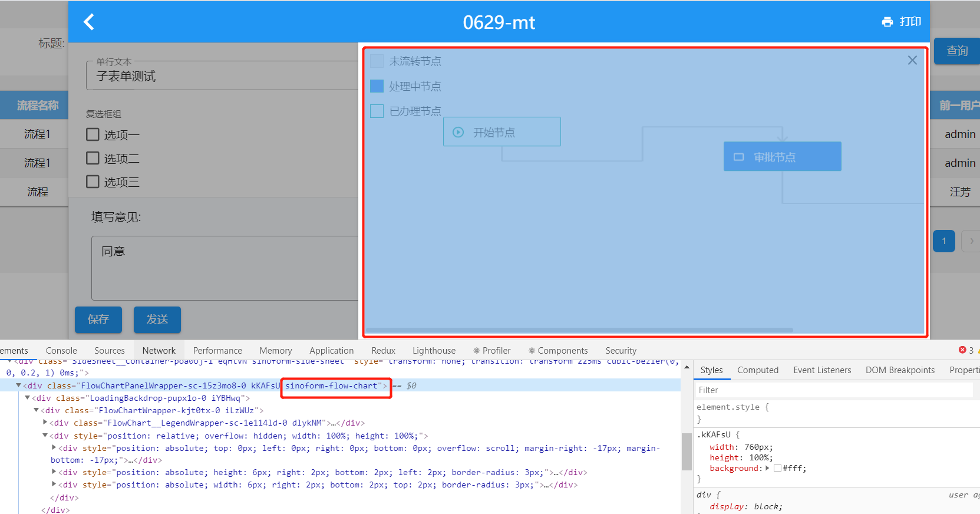This screenshot has width=980, height=514.
Task: Expand the FlowChartPanelWrapper div node
Action: (18, 385)
